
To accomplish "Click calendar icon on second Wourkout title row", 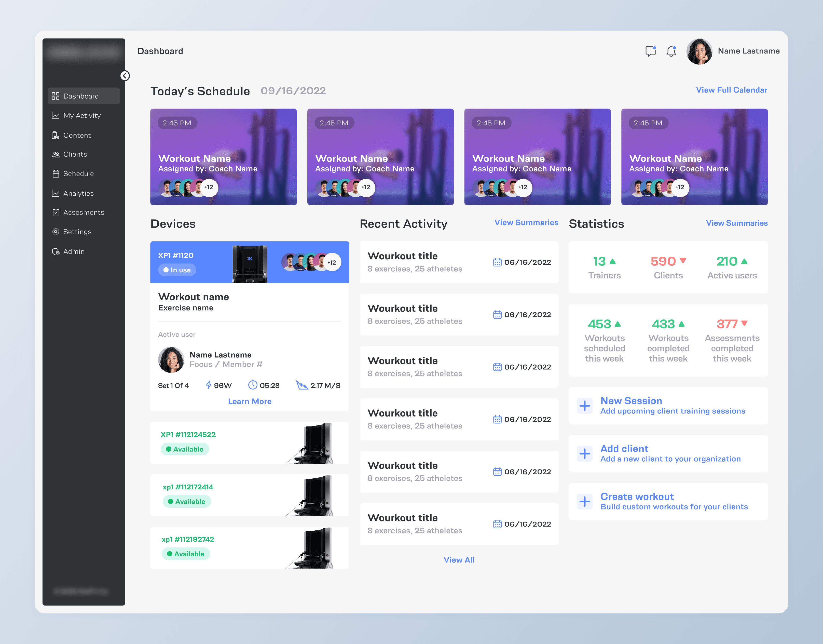I will click(x=497, y=314).
